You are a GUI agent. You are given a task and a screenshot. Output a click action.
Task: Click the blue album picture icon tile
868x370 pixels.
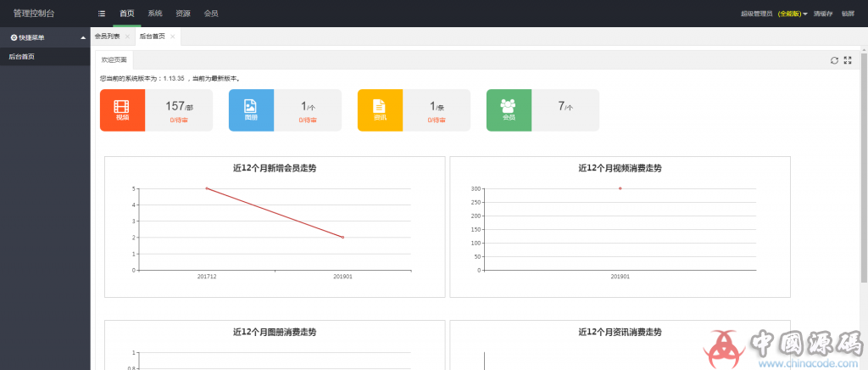pos(251,110)
